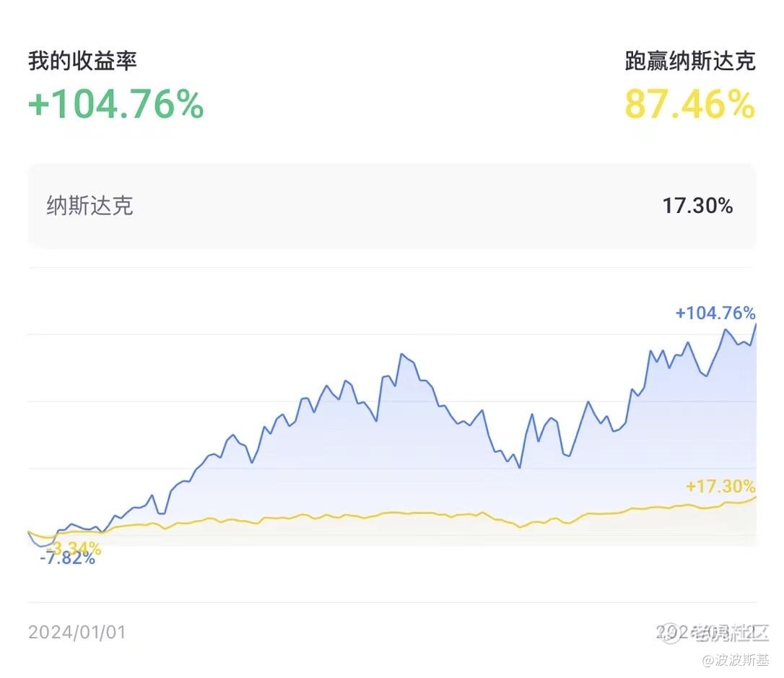784x678 pixels.
Task: Click the 17.30% value in Nasdaq row
Action: point(697,206)
